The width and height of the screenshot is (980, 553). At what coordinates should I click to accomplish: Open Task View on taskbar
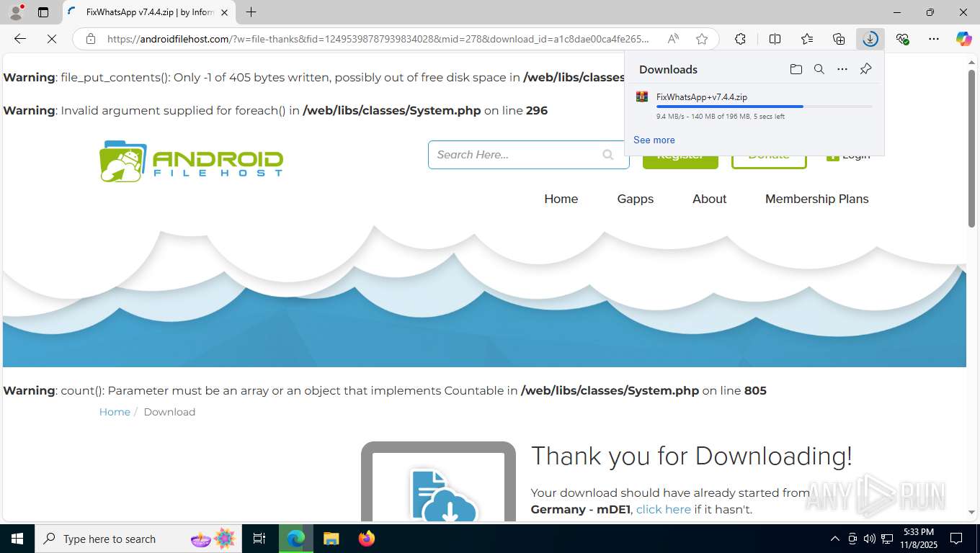click(x=259, y=539)
